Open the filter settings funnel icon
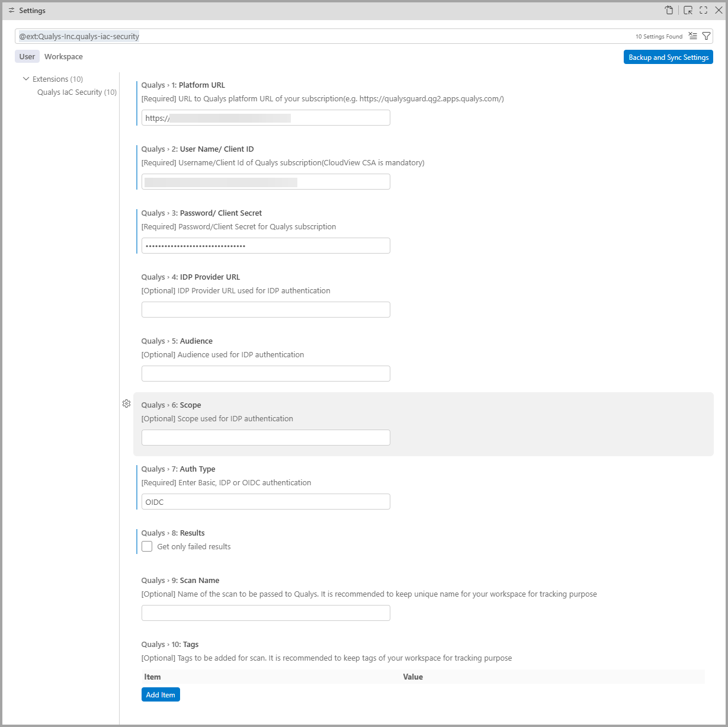Viewport: 728px width, 727px height. click(x=706, y=36)
